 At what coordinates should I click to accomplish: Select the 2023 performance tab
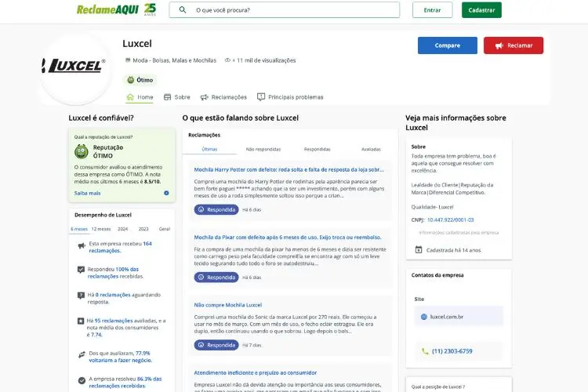pos(143,229)
